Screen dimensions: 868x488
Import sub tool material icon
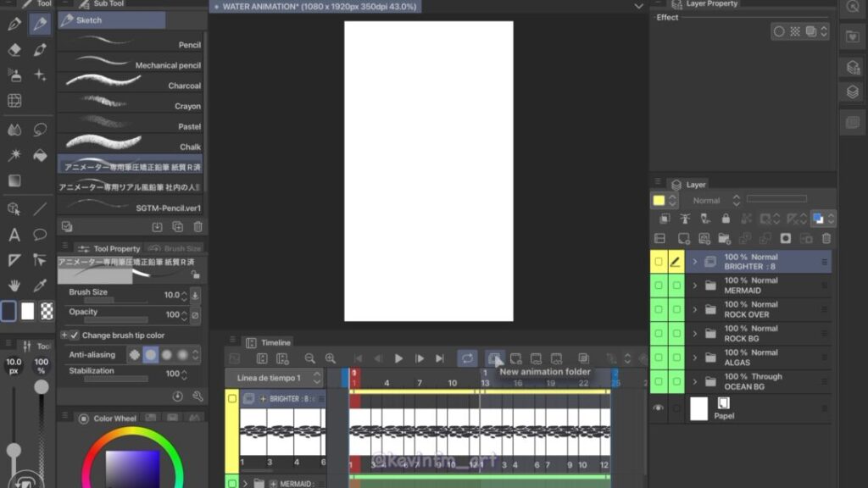tap(157, 227)
